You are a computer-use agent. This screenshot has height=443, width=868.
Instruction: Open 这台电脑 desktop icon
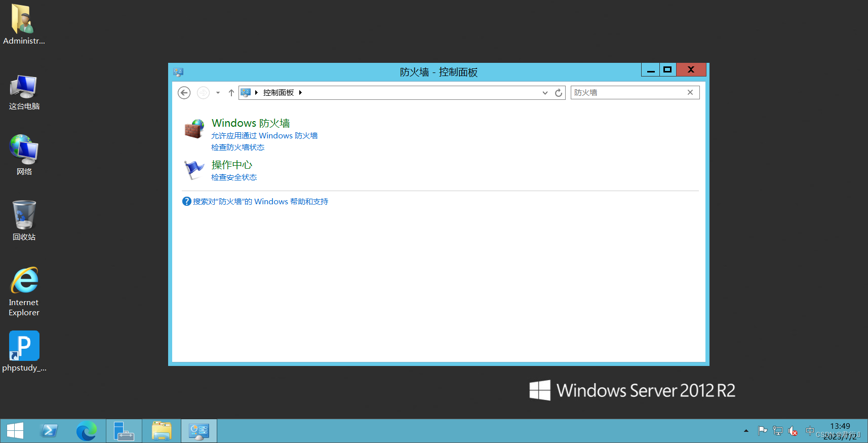click(24, 92)
